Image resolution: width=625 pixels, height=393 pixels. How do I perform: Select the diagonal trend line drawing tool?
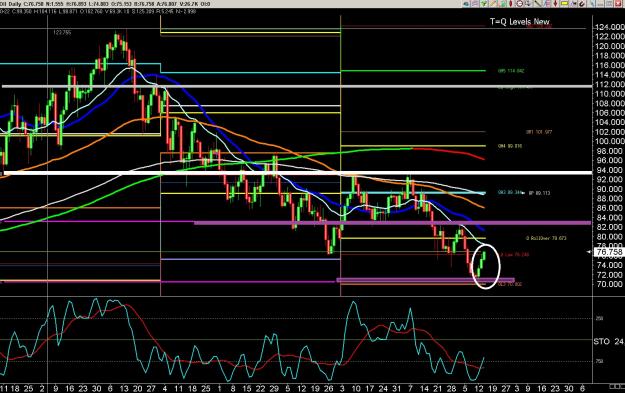tap(537, 4)
